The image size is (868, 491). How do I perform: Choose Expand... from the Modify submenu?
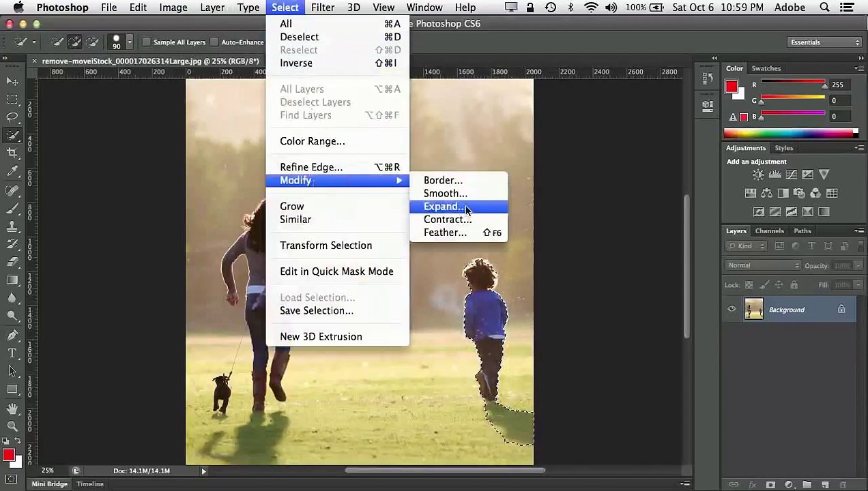443,207
